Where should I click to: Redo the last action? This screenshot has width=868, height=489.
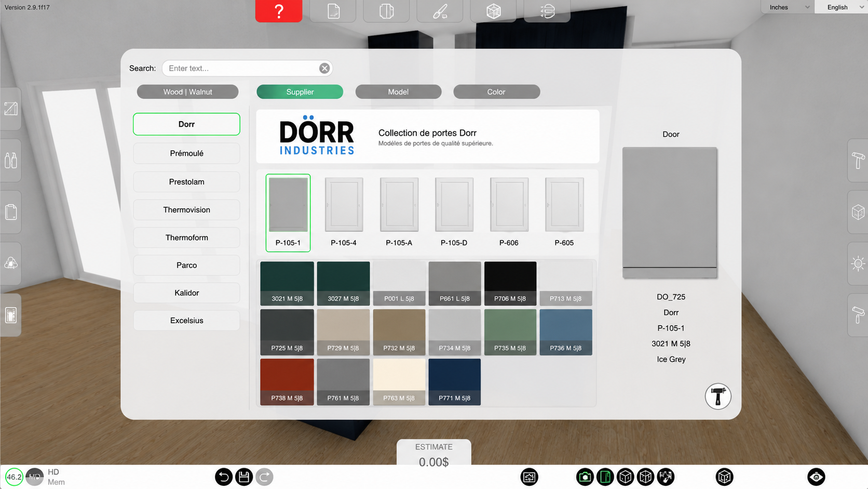tap(264, 477)
